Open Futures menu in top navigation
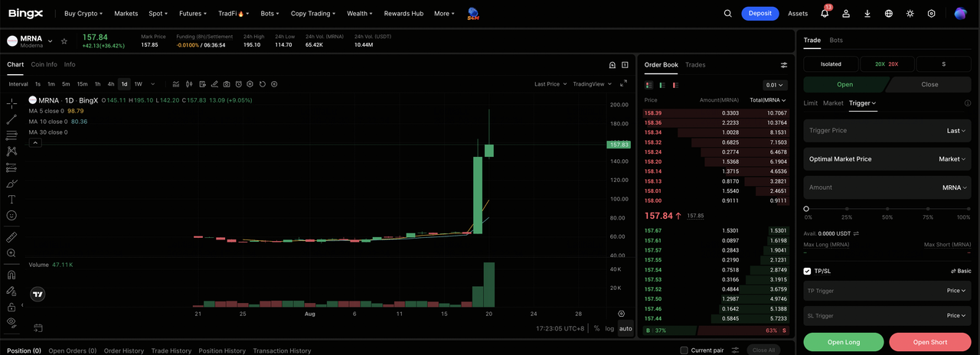The width and height of the screenshot is (980, 355). coord(193,13)
